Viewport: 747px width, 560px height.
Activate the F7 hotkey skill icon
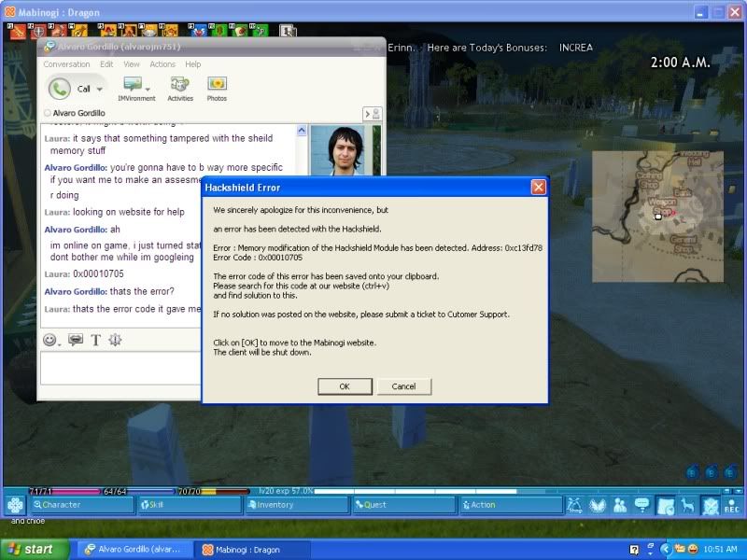[x=148, y=32]
